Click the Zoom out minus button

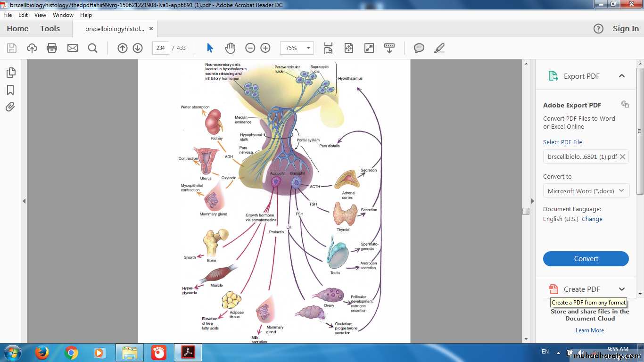point(250,48)
